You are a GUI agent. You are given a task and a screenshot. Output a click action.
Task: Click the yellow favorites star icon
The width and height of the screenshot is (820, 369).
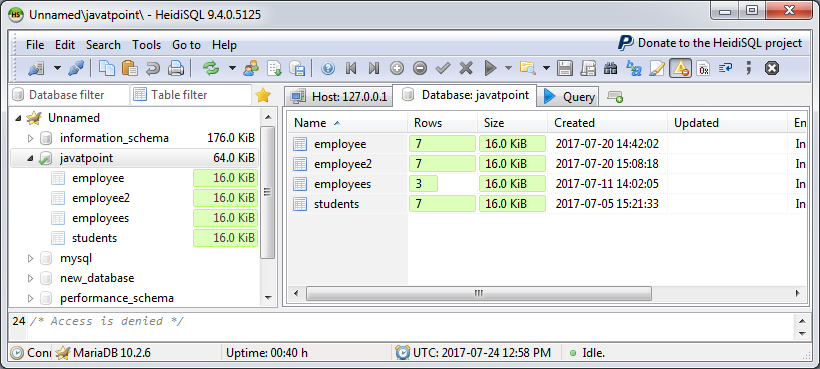(263, 95)
